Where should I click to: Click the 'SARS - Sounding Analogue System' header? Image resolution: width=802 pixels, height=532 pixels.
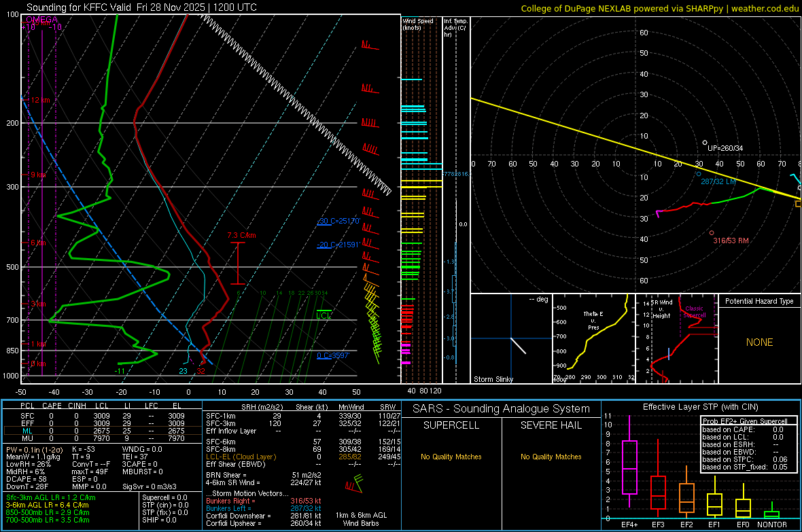[x=502, y=409]
